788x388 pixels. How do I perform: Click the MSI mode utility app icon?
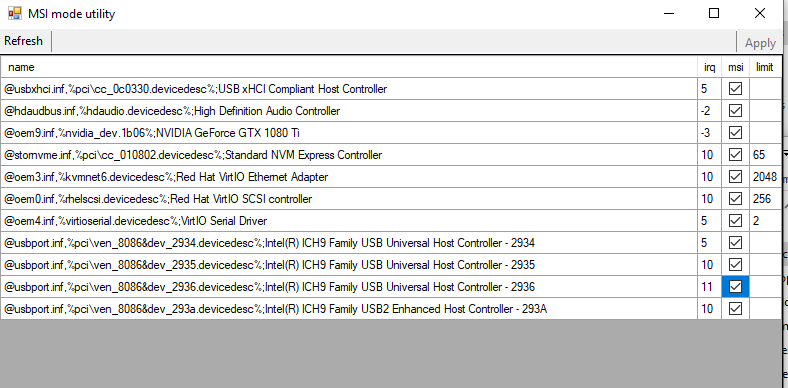tap(15, 13)
